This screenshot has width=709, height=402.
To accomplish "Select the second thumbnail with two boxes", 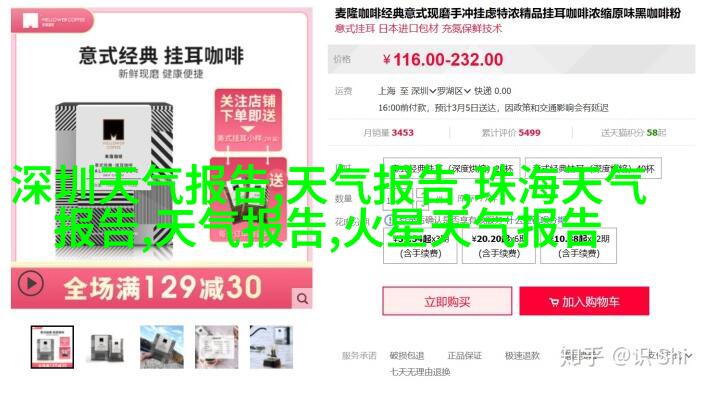I will (107, 347).
